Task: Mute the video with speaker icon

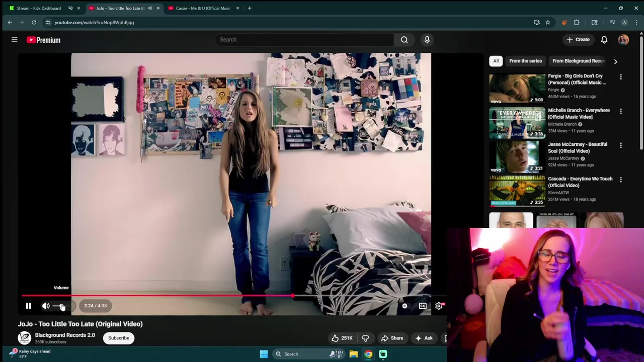Action: click(x=46, y=306)
